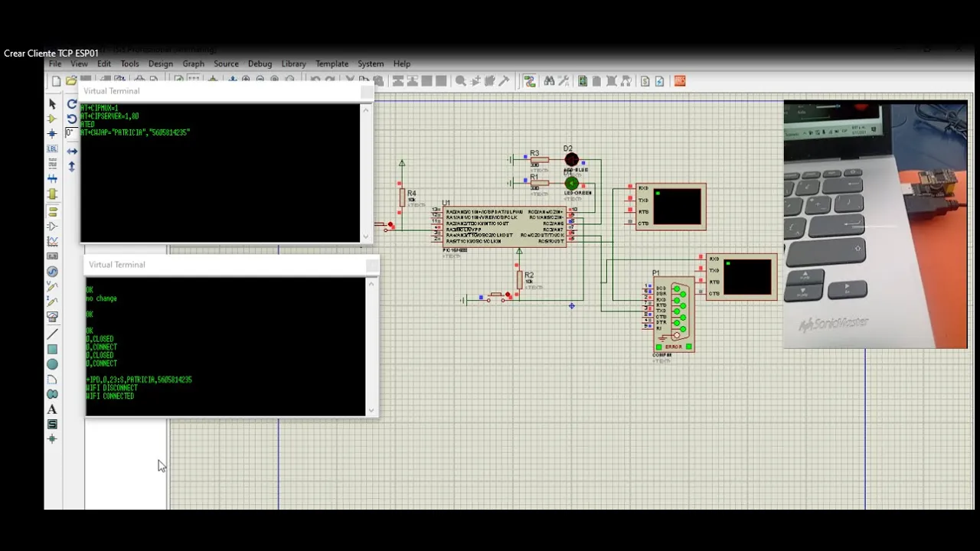Select the Text Script tool
Image resolution: width=980 pixels, height=551 pixels.
pyautogui.click(x=52, y=164)
